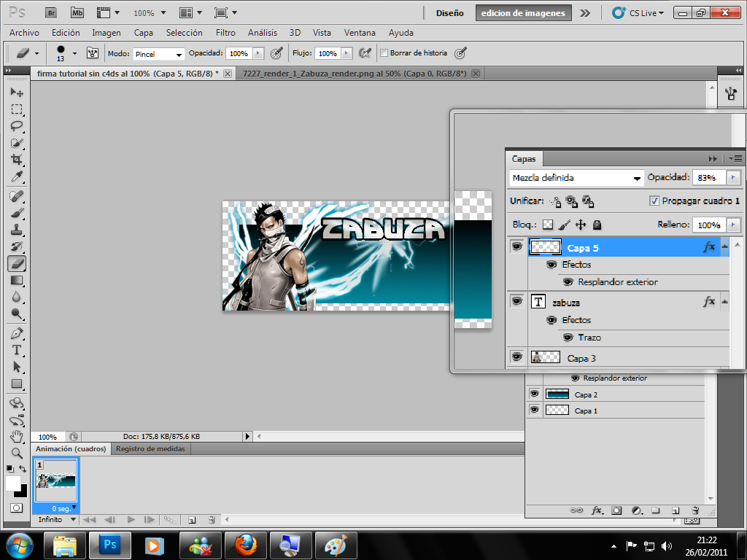This screenshot has width=747, height=560.
Task: Select the Lasso tool
Action: (x=17, y=126)
